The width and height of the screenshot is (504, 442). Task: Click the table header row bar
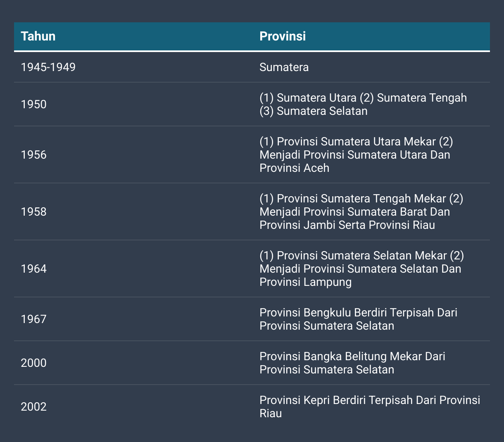pyautogui.click(x=252, y=36)
